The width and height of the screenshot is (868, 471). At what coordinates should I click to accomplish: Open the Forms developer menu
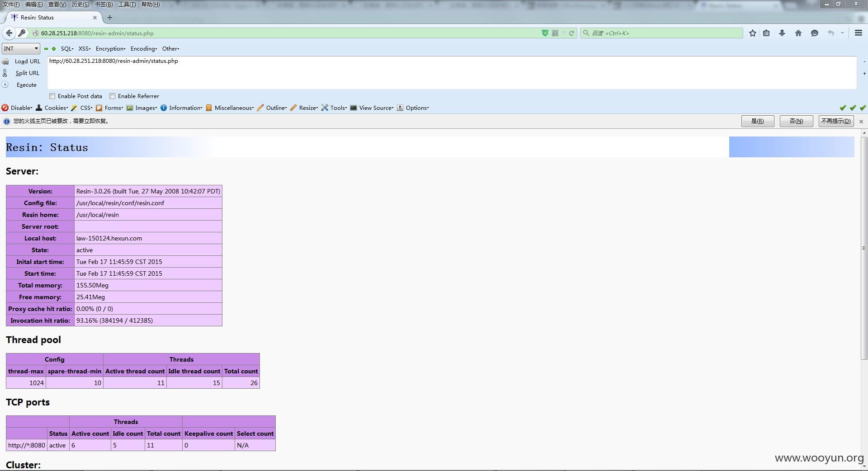109,108
